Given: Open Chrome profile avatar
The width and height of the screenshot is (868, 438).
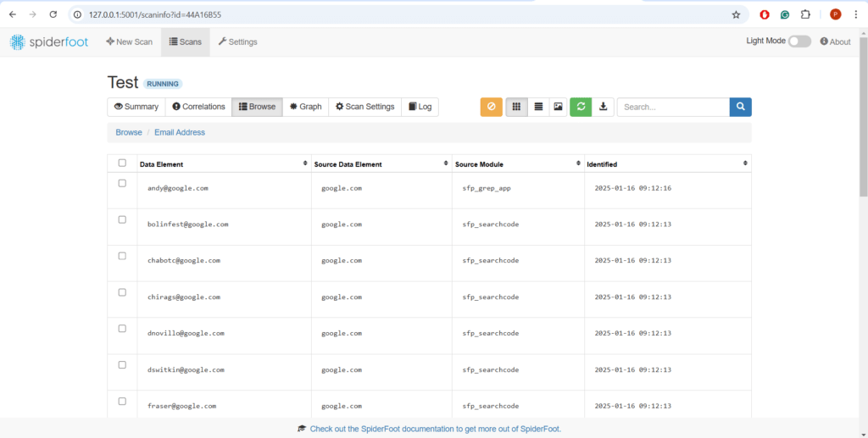Looking at the screenshot, I should tap(835, 15).
